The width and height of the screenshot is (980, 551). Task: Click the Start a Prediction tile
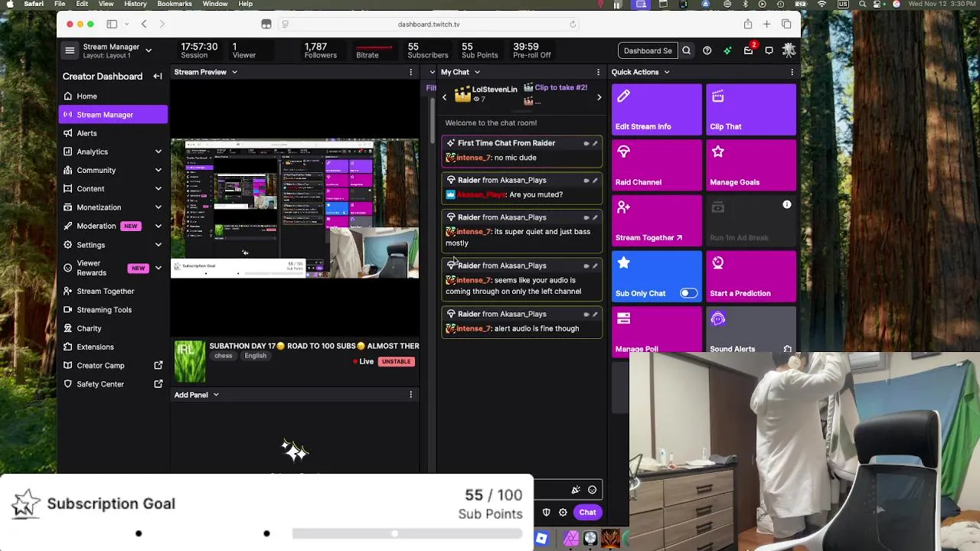(751, 277)
